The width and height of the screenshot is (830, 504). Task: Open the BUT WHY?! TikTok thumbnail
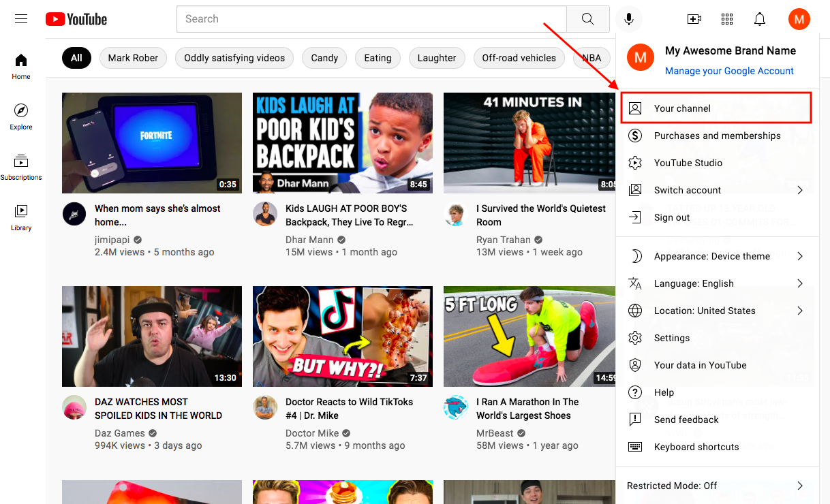click(x=343, y=336)
